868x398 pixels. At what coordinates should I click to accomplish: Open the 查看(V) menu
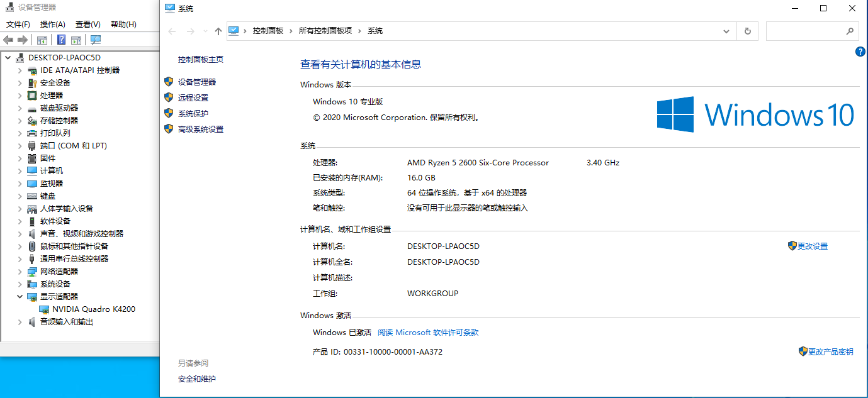[88, 24]
